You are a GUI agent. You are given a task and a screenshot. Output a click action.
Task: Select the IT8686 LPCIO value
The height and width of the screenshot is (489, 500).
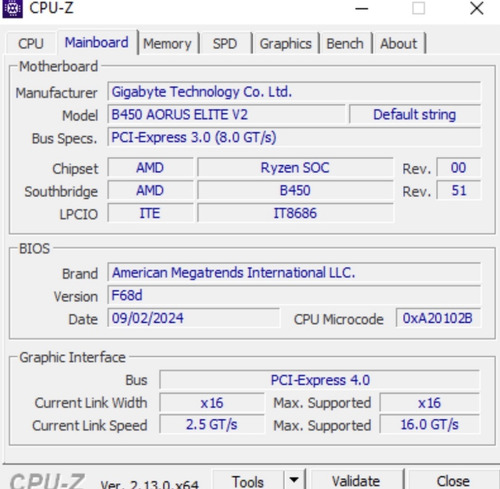[295, 213]
